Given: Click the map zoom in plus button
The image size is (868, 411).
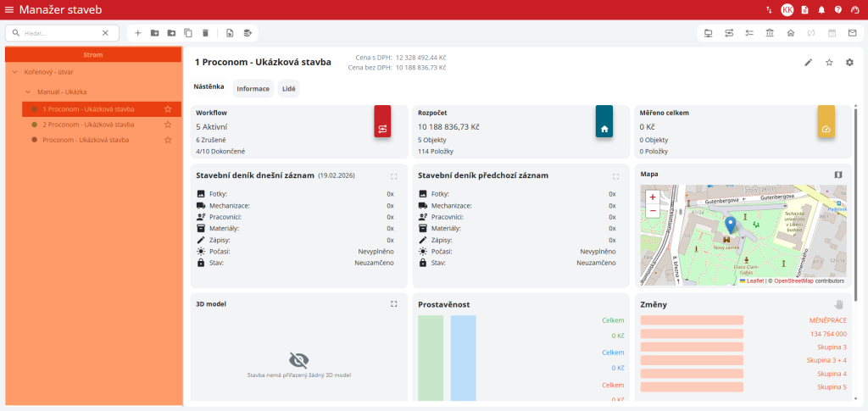Looking at the screenshot, I should tap(653, 197).
